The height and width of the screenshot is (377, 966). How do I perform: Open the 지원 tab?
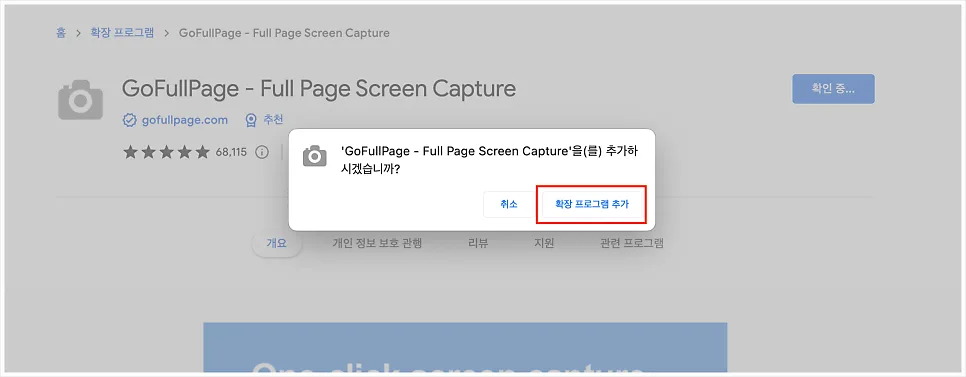coord(544,243)
